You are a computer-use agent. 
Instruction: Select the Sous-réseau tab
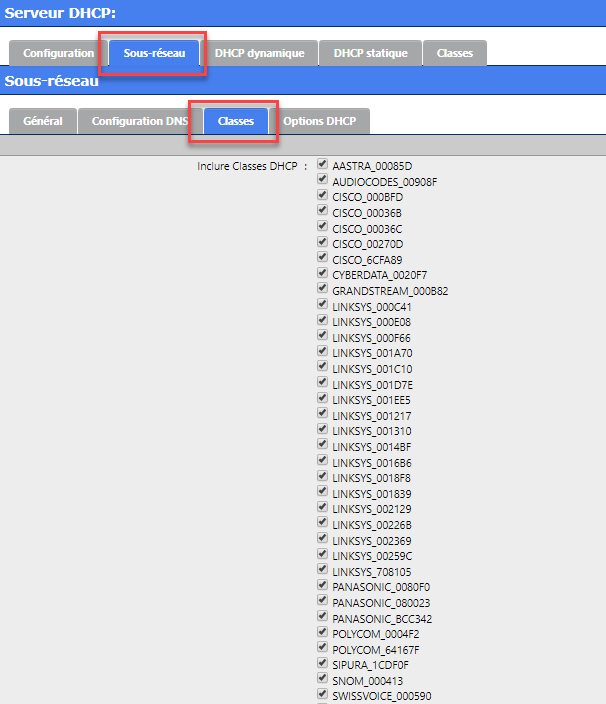(x=154, y=53)
